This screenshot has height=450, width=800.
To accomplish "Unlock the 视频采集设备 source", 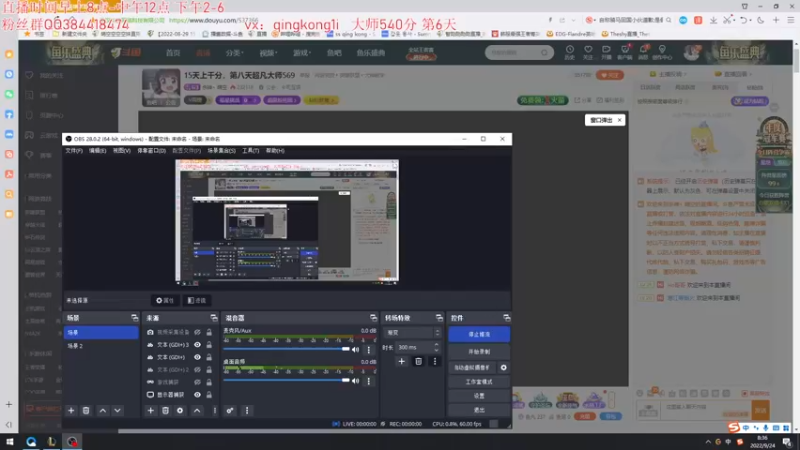I will pos(209,332).
